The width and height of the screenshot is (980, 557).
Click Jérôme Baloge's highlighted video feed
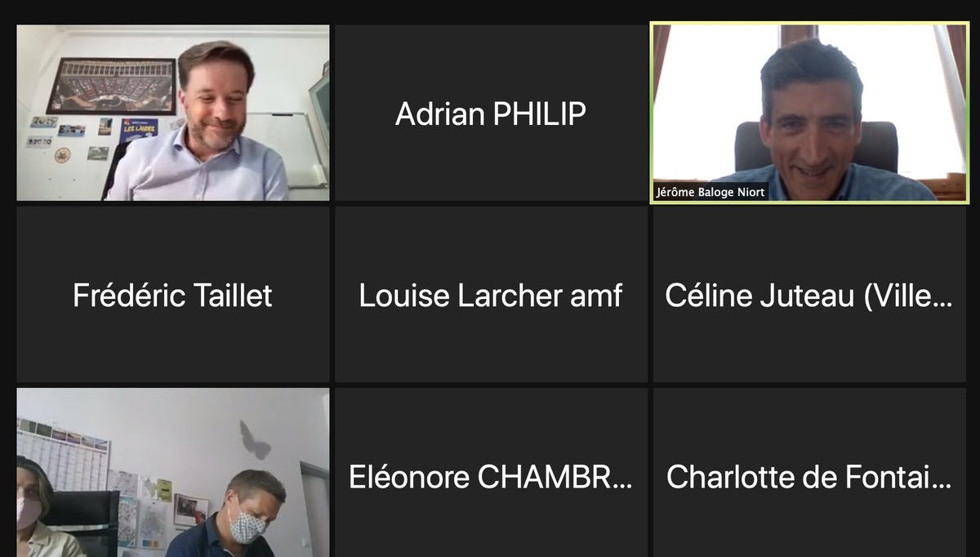tap(809, 113)
